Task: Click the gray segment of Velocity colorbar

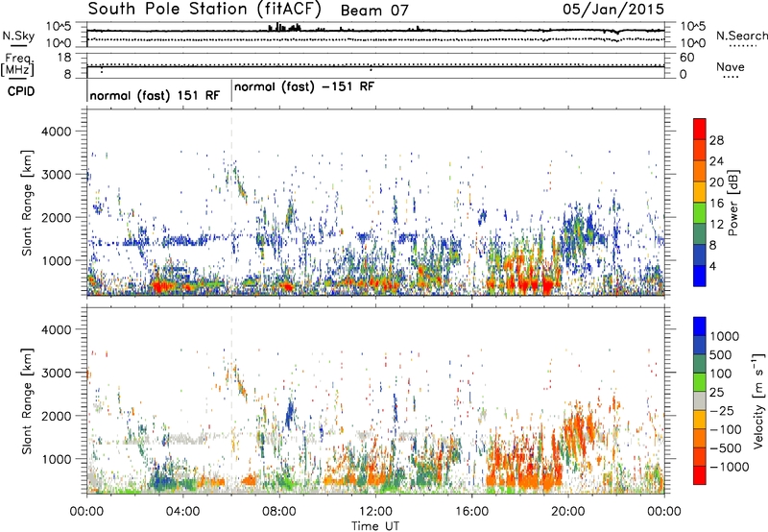Action: click(700, 400)
